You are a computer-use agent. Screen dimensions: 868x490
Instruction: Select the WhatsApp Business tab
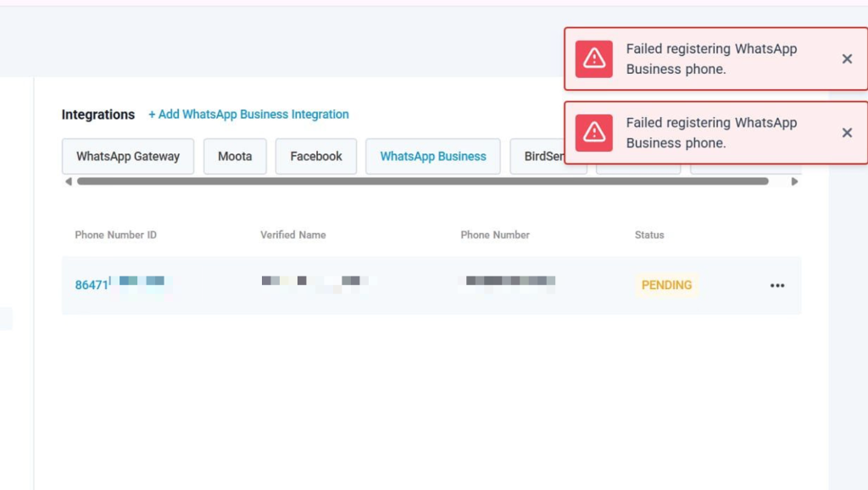pyautogui.click(x=433, y=157)
